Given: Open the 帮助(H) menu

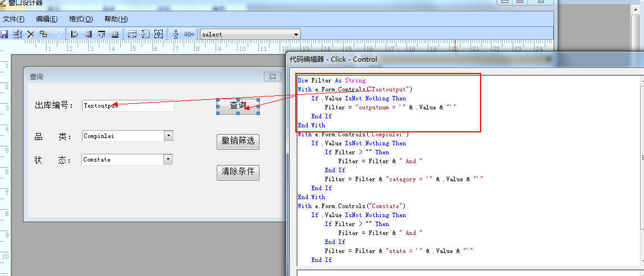Looking at the screenshot, I should point(116,19).
